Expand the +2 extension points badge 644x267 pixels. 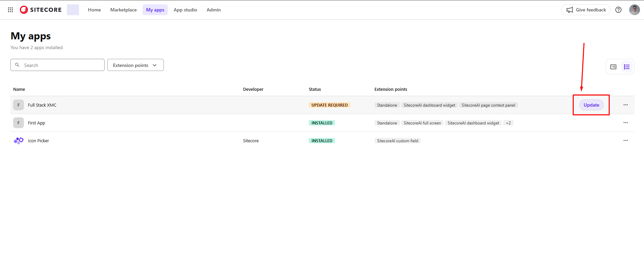point(508,123)
